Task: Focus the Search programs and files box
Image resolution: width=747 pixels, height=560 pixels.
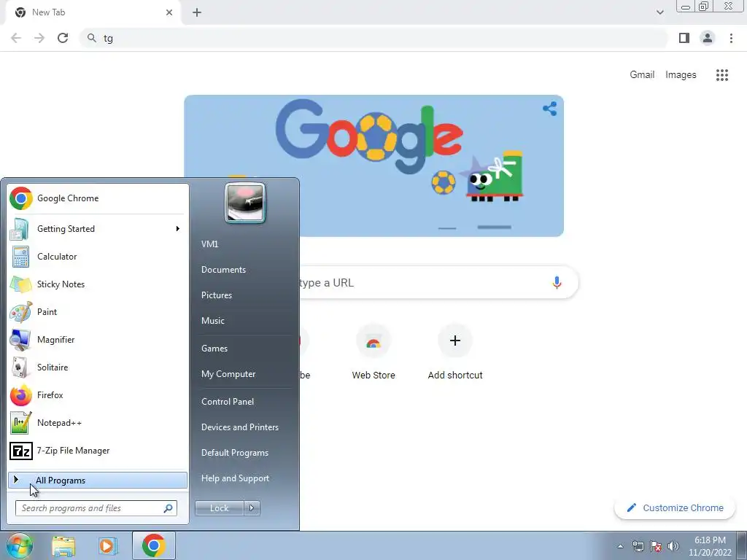Action: (x=96, y=508)
